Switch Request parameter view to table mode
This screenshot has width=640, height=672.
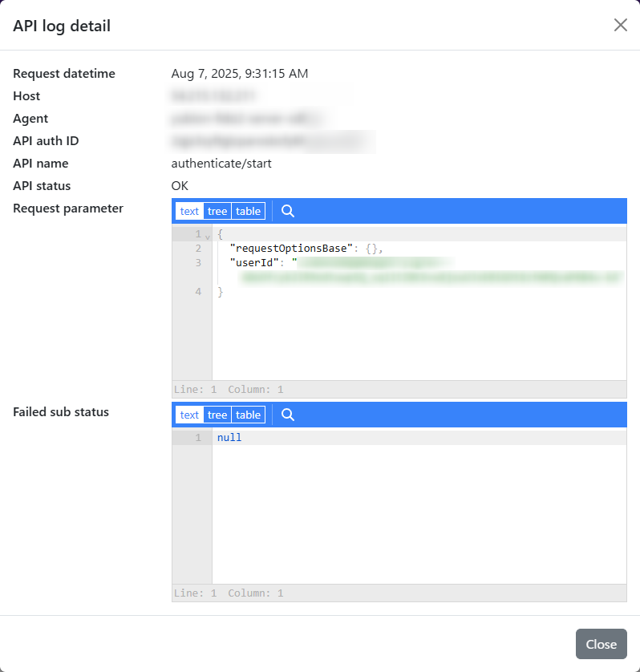coord(248,211)
